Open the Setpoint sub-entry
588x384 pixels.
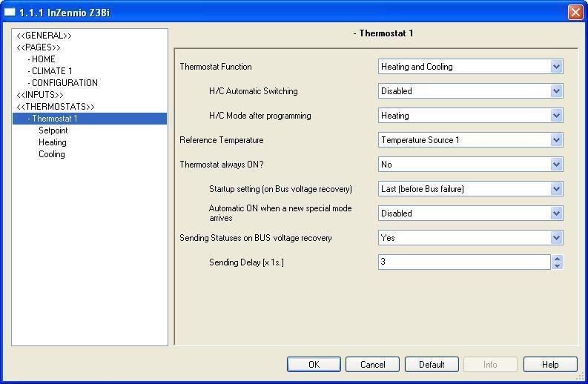(x=53, y=130)
